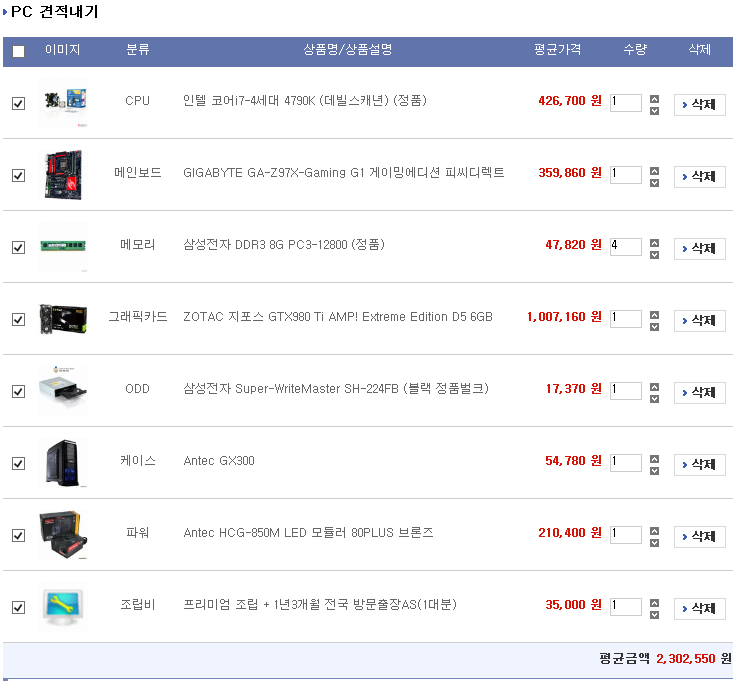This screenshot has width=738, height=681.
Task: Uncheck the CPU row checkbox
Action: pos(18,103)
